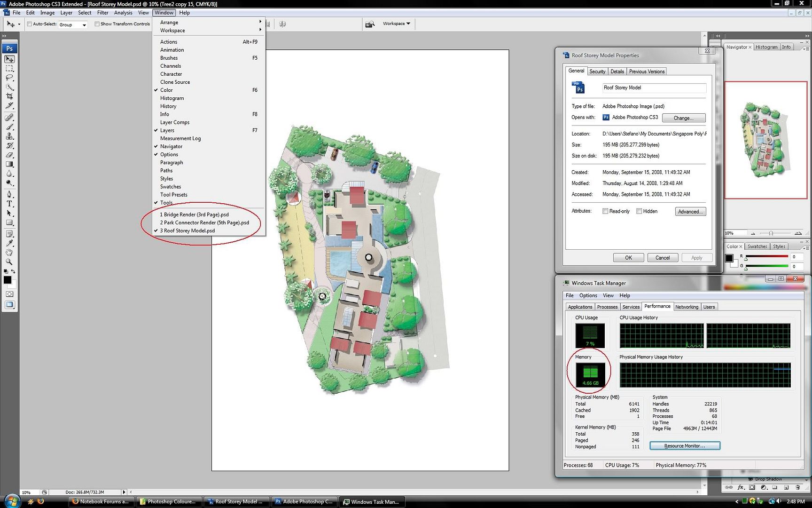This screenshot has width=812, height=508.
Task: Open the Tool Preset picker arrow
Action: (x=19, y=24)
